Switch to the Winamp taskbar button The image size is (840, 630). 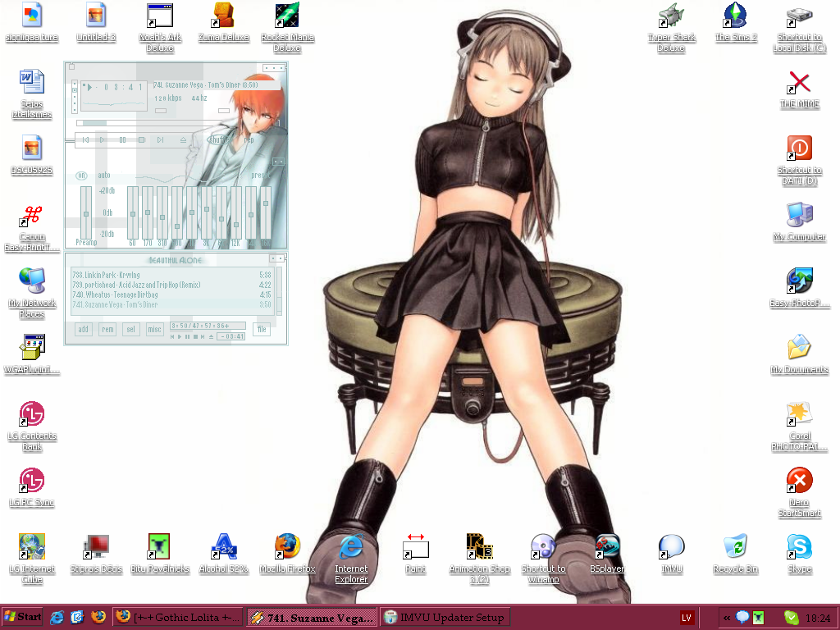pos(312,617)
